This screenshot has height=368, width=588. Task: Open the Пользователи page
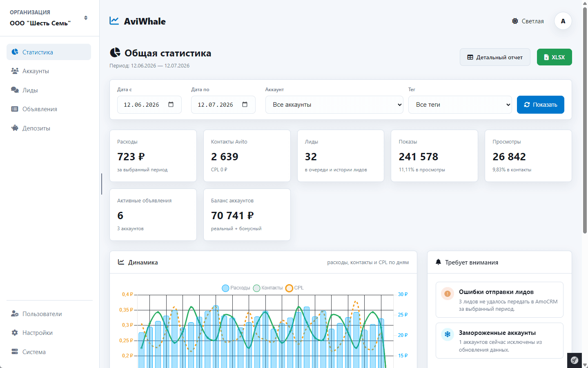(49, 314)
